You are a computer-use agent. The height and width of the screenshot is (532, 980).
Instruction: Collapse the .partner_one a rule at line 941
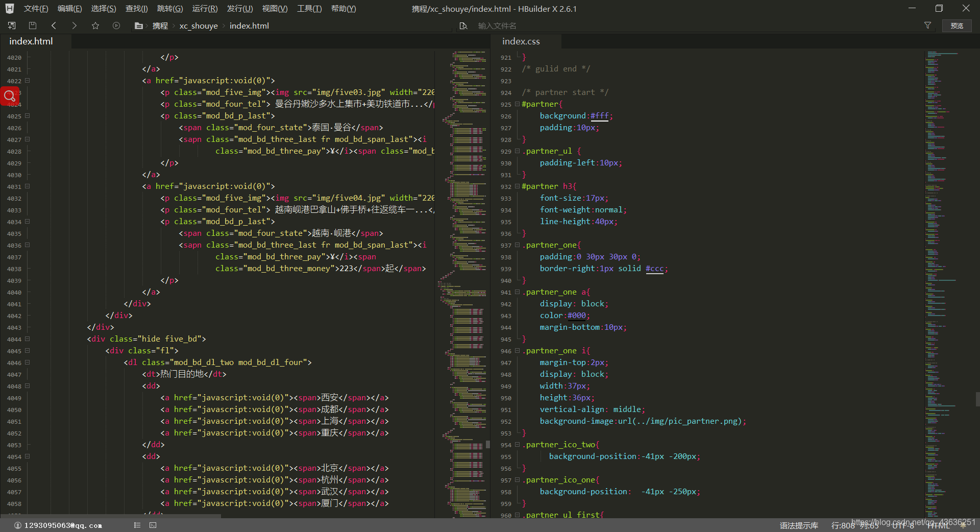[517, 292]
